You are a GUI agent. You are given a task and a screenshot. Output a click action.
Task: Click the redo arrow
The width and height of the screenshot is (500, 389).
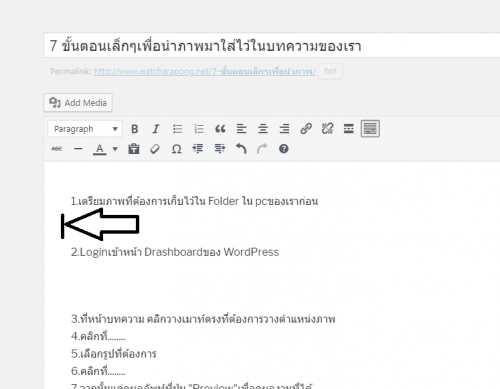tap(262, 149)
